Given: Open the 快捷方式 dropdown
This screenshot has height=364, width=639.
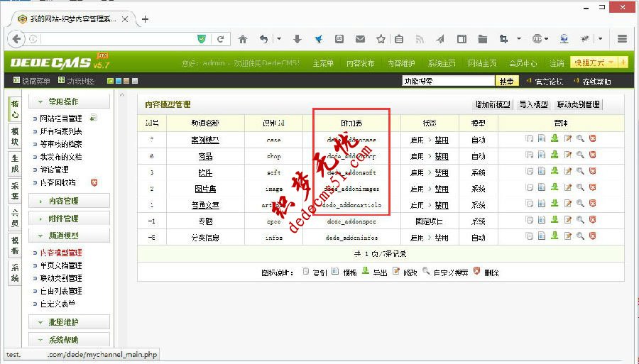Looking at the screenshot, I should [x=594, y=62].
